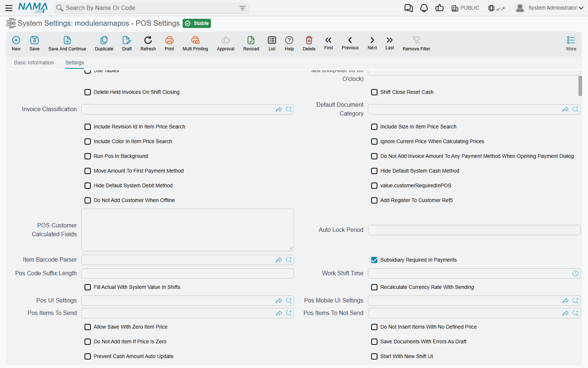Click Save And Continue icon
Viewport: 588px width, 368px height.
[67, 43]
